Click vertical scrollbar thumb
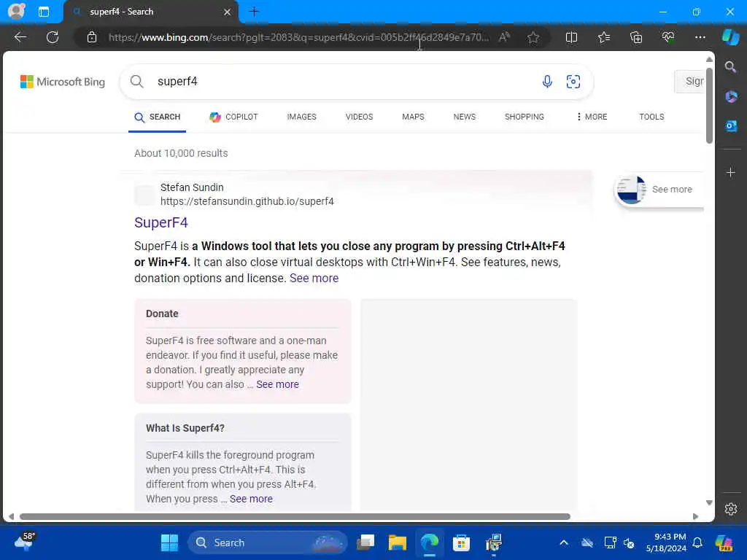 coord(709,106)
